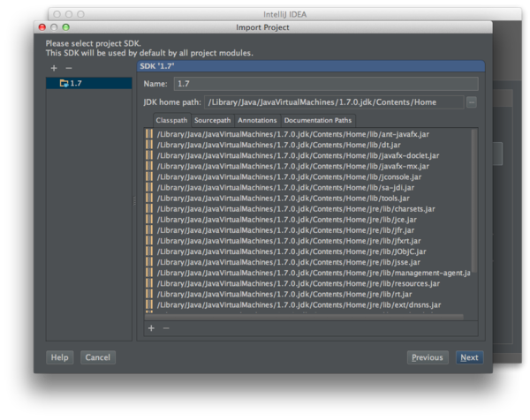Open the Sourcepath tab
This screenshot has height=420, width=530.
[213, 120]
